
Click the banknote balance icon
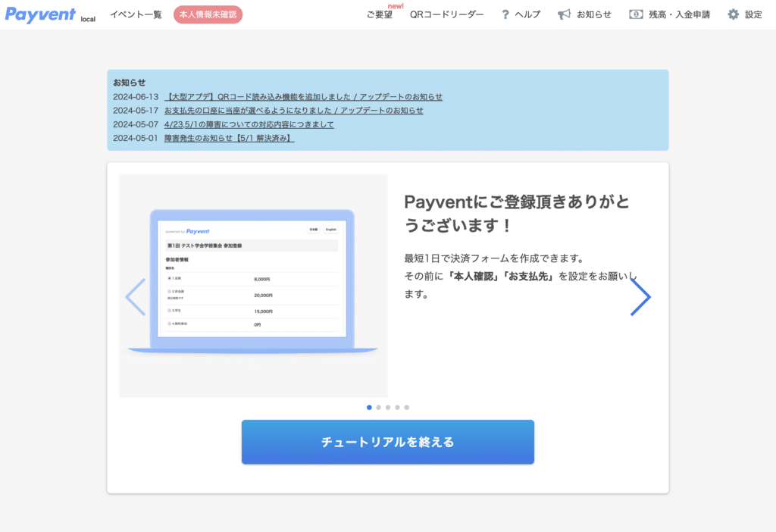pyautogui.click(x=636, y=15)
